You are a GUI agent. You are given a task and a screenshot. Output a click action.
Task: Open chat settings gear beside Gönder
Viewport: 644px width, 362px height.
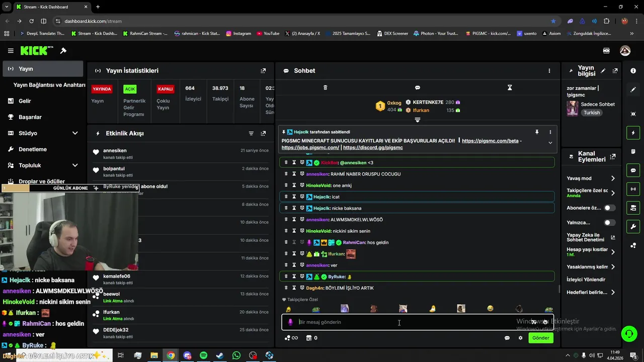[520, 338]
